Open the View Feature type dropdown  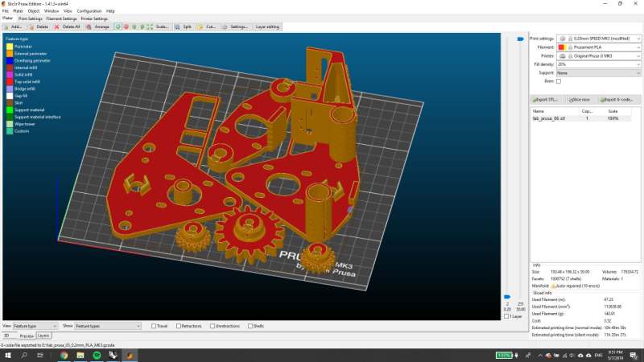tap(35, 326)
